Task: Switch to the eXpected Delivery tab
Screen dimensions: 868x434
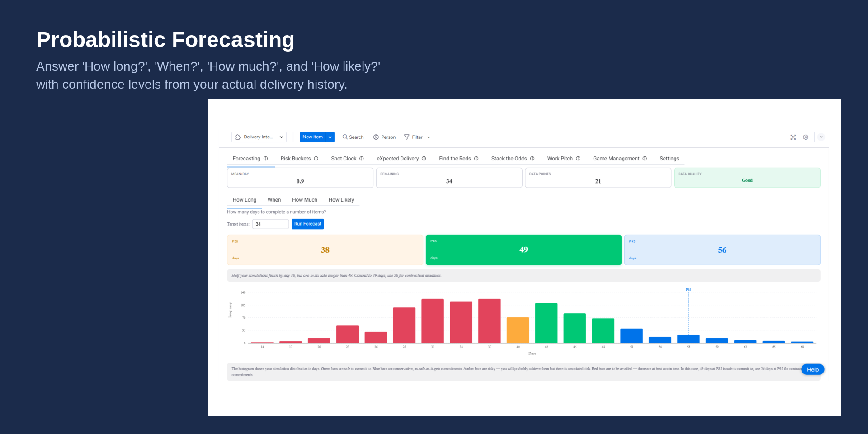Action: [397, 159]
